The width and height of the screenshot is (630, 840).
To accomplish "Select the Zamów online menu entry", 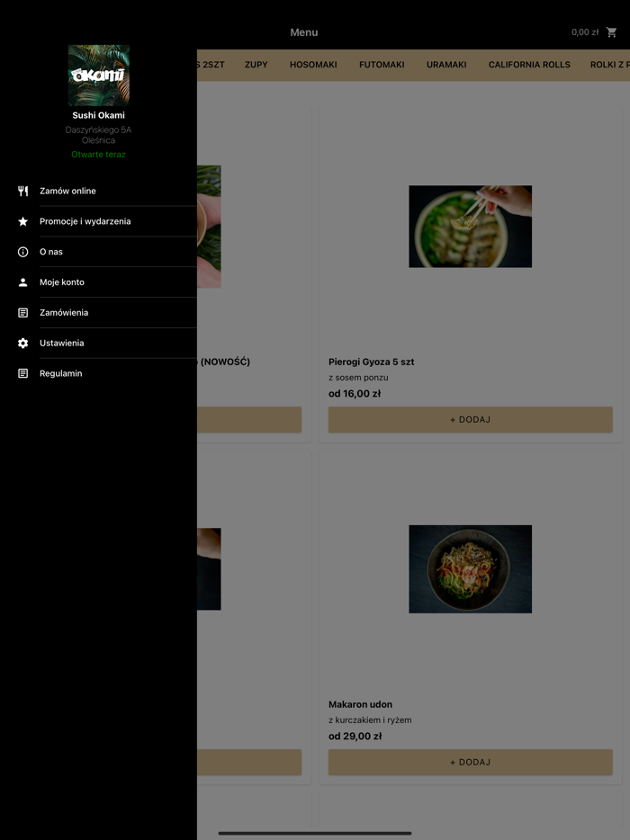I will 98,191.
